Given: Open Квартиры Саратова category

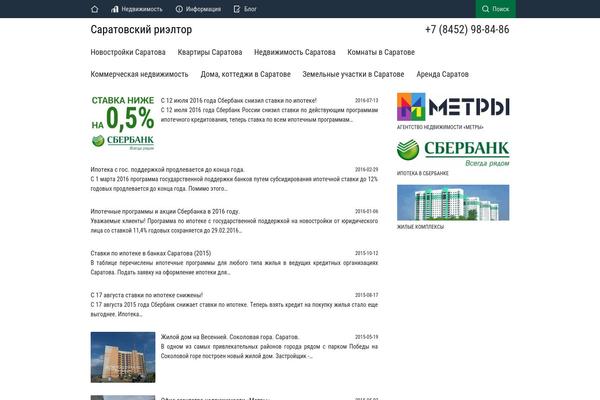Looking at the screenshot, I should click(210, 52).
